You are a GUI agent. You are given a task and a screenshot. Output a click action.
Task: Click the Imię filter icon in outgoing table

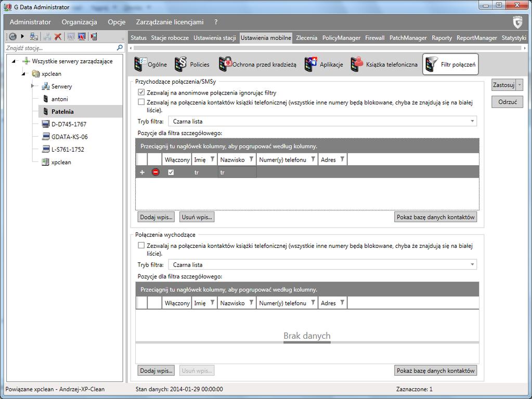pos(212,302)
